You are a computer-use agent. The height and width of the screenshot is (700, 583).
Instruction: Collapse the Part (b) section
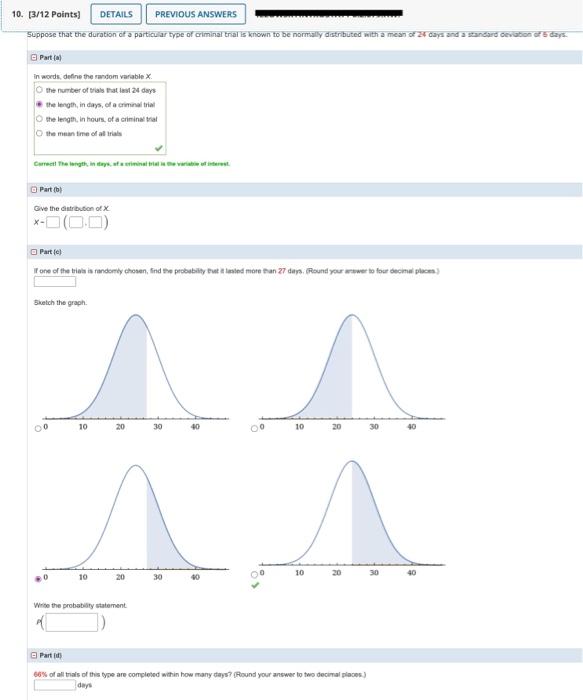tap(34, 190)
